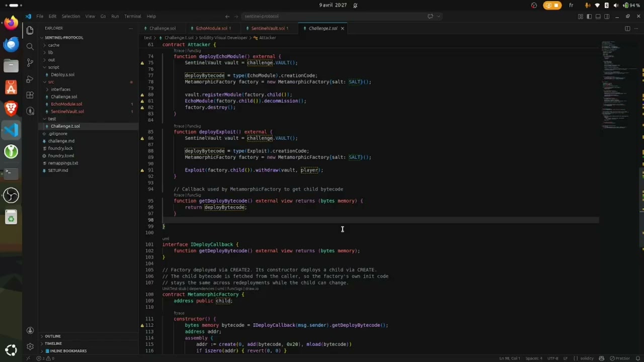Open the Run menu
The height and width of the screenshot is (362, 644).
[x=115, y=16]
